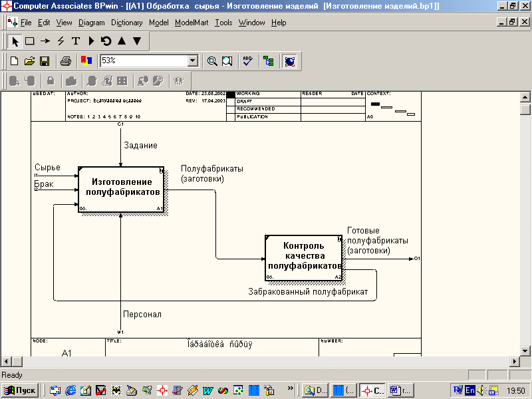532x399 pixels.
Task: Open an existing model file
Action: [x=29, y=61]
